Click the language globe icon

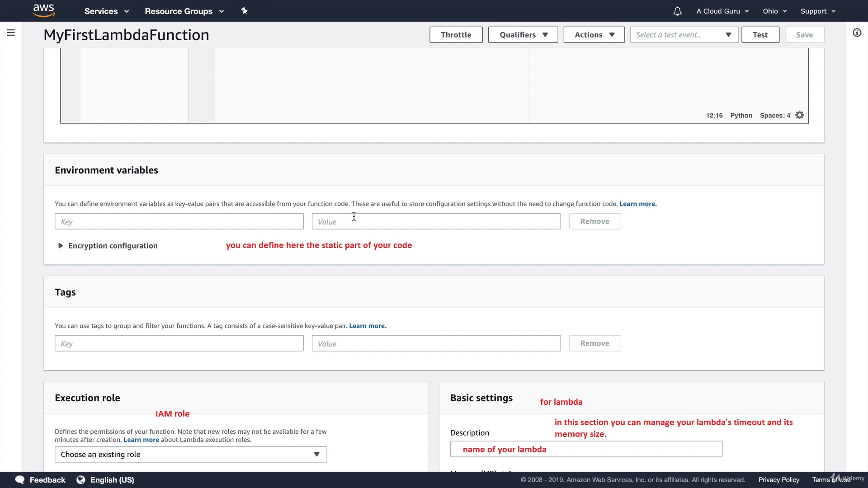(81, 480)
